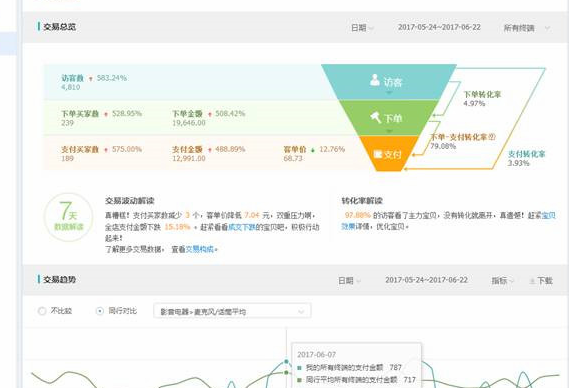Viewport: 569px width, 388px height.
Task: Click the payment icon in funnel
Action: pos(378,155)
